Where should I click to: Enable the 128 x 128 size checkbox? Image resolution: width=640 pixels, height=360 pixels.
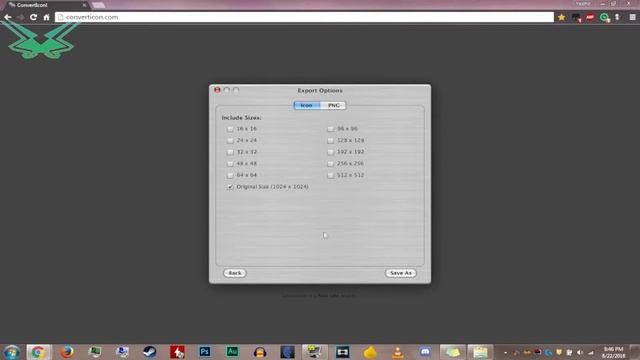coord(331,140)
